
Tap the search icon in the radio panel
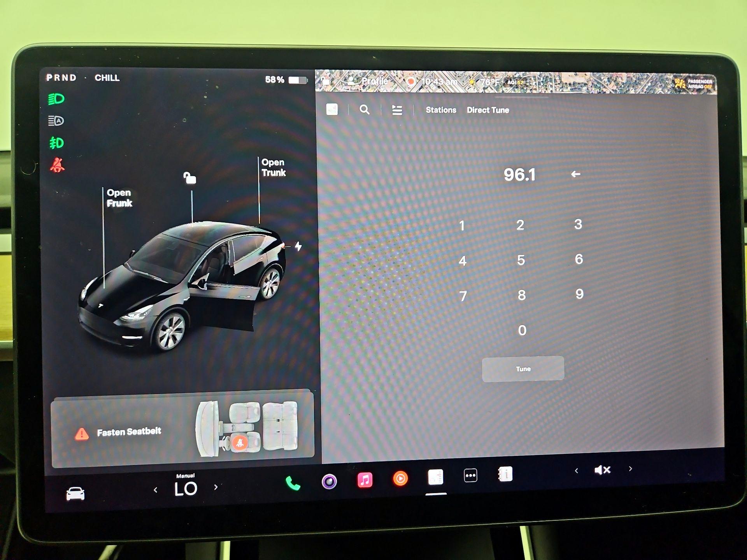tap(364, 110)
